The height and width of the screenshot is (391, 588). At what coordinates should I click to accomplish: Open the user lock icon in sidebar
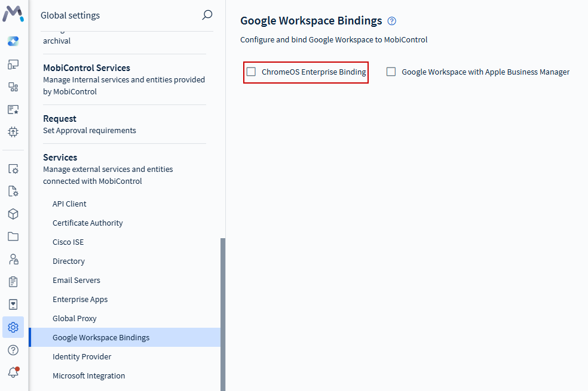click(13, 259)
